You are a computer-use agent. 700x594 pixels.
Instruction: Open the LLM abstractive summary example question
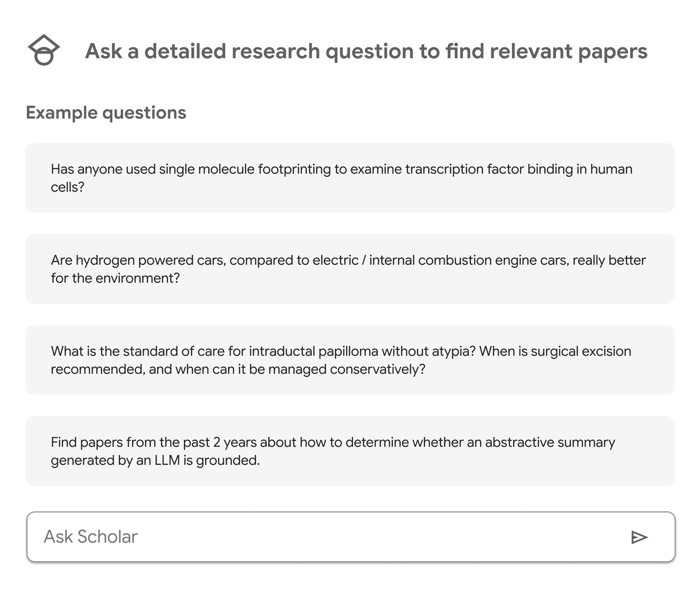[349, 451]
